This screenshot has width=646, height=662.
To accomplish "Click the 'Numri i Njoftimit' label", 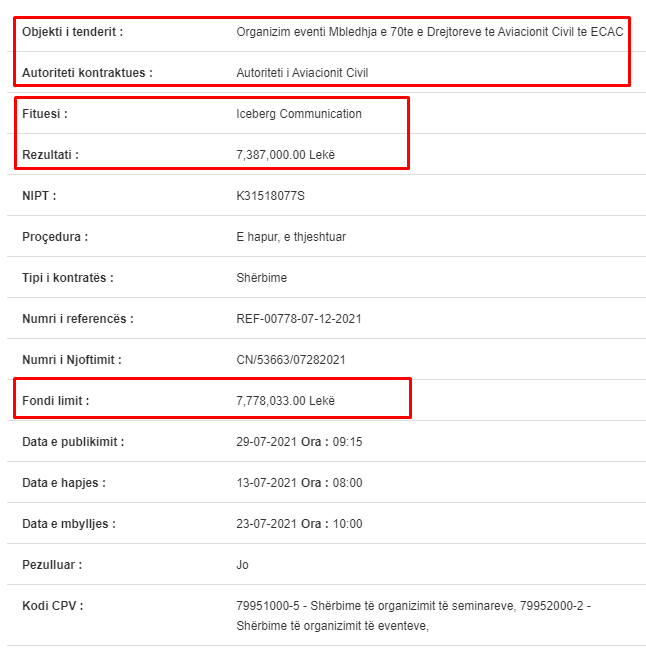I will coord(71,360).
